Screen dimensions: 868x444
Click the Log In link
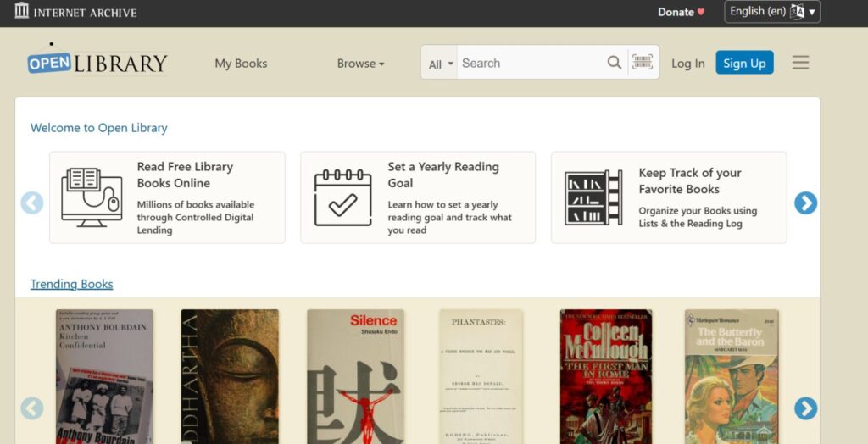coord(687,64)
